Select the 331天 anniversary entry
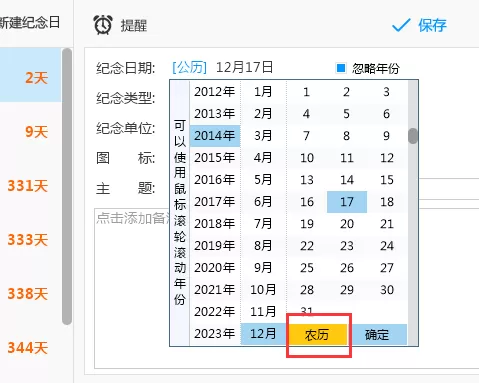Viewport: 479px width, 383px height. 31,186
